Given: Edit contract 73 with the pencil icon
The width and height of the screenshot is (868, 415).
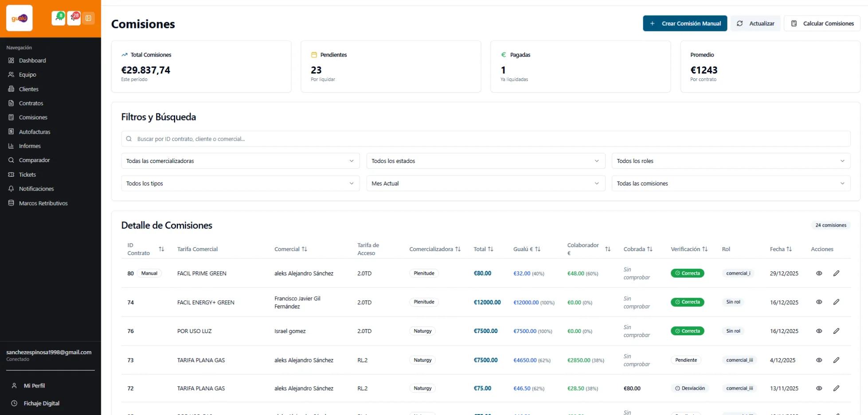Looking at the screenshot, I should (836, 360).
